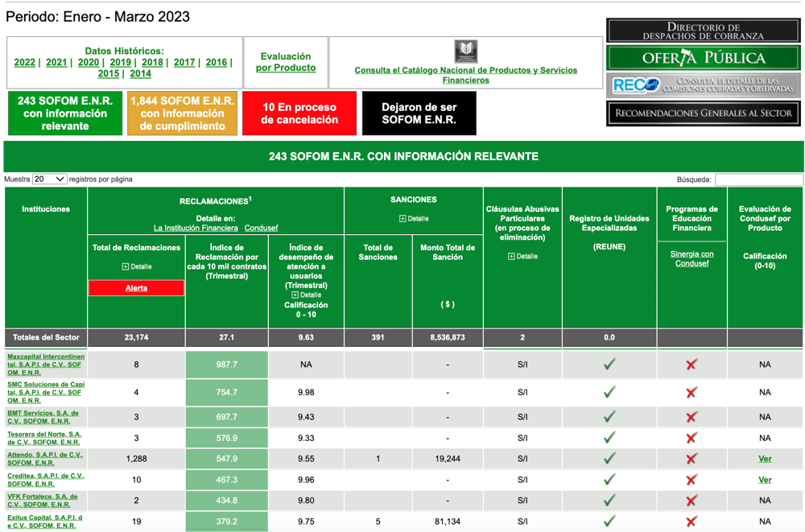Click the red X for Exitus Capital

click(691, 522)
